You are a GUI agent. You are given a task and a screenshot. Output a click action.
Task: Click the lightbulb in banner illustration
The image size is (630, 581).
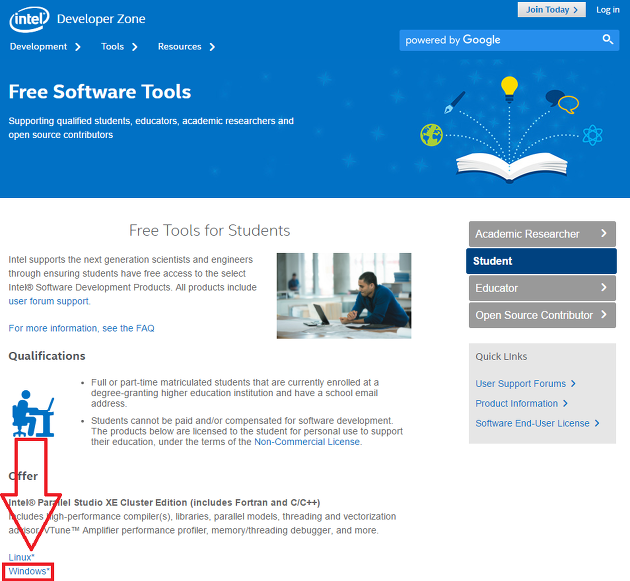pos(509,89)
